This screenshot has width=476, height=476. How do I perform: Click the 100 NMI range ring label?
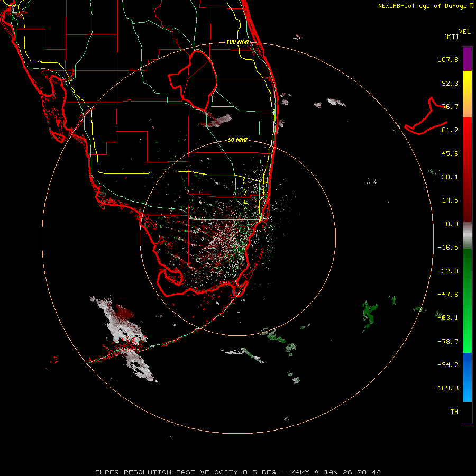237,42
